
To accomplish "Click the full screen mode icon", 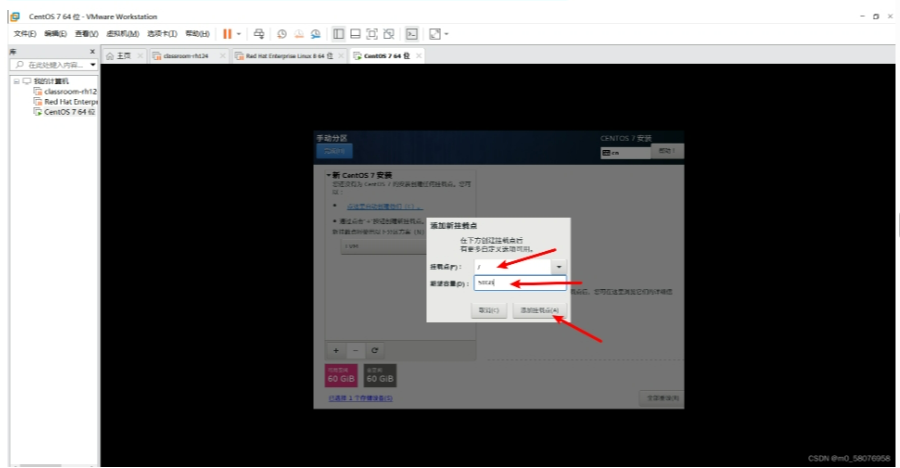I will (x=372, y=34).
